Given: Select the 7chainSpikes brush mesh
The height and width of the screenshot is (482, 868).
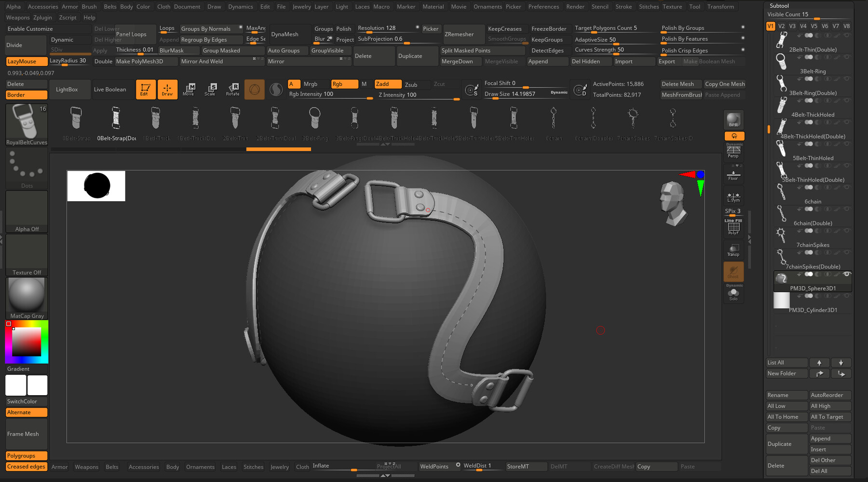Looking at the screenshot, I should [633, 124].
